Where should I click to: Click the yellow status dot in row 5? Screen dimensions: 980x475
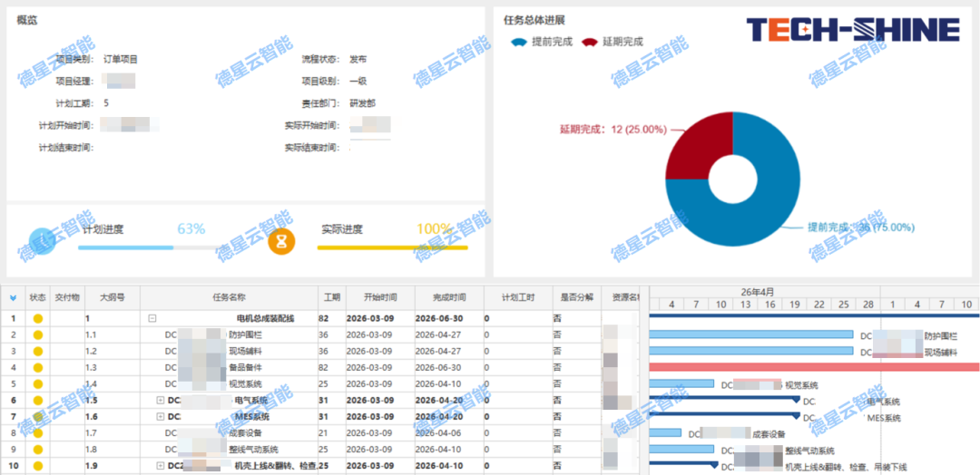(x=37, y=383)
